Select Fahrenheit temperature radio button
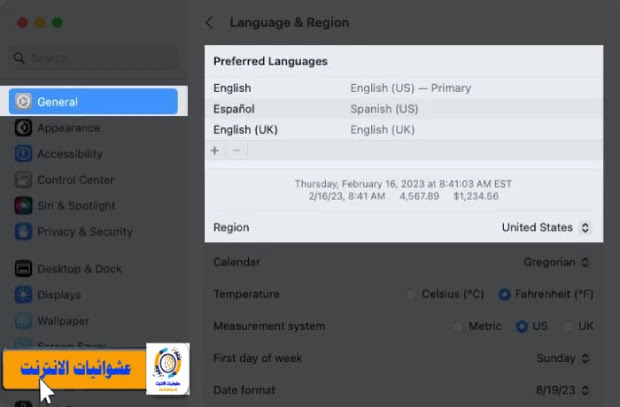Image resolution: width=620 pixels, height=407 pixels. point(504,294)
